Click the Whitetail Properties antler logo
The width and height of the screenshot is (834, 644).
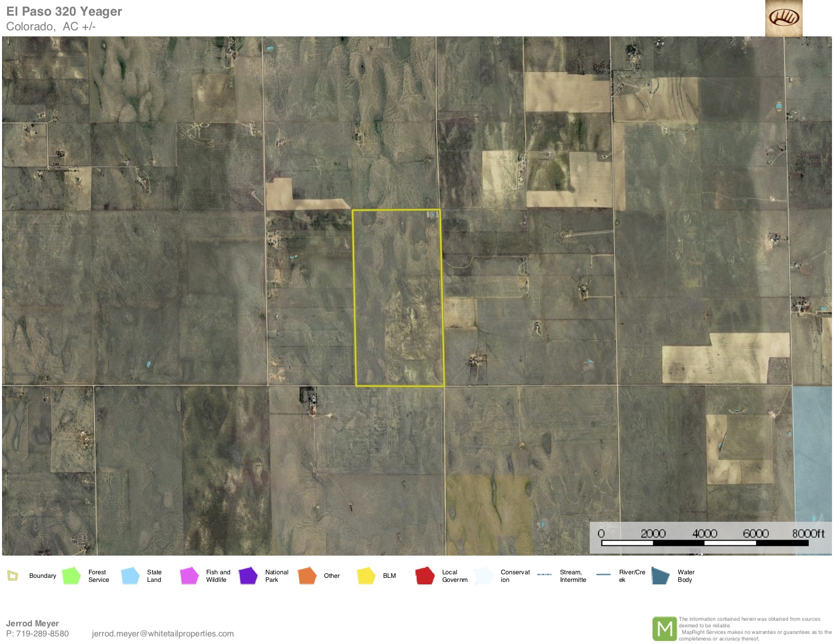click(783, 18)
